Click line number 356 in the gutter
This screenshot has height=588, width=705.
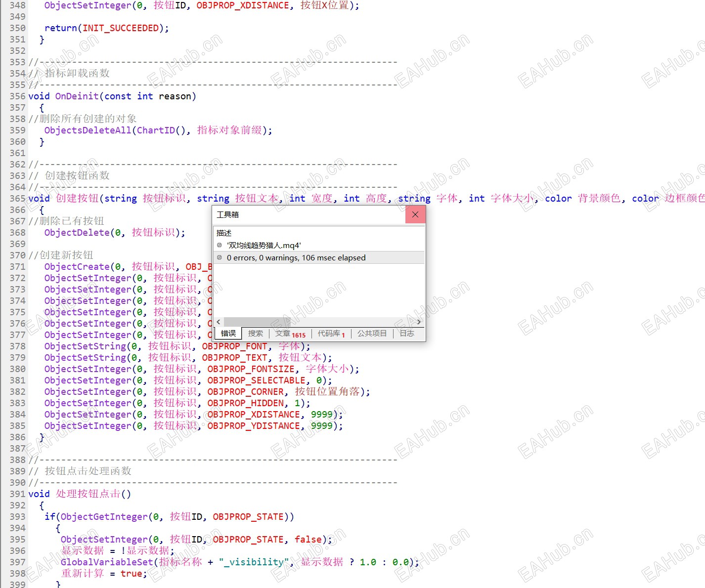pos(17,96)
